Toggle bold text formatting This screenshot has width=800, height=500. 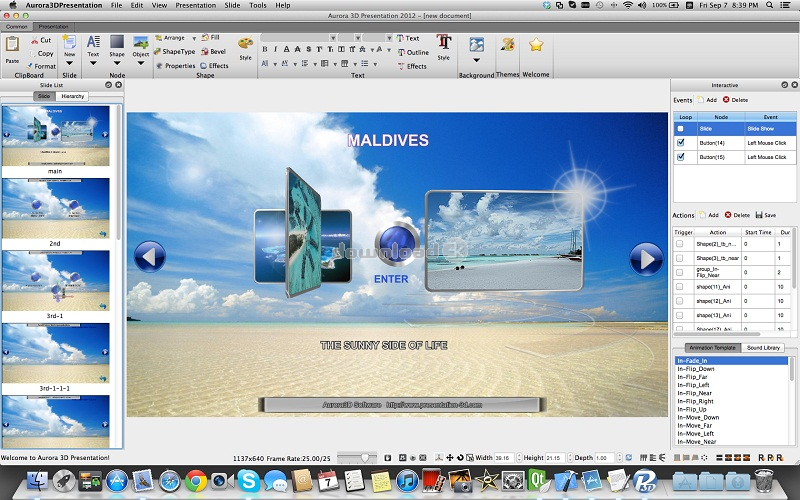tap(265, 49)
